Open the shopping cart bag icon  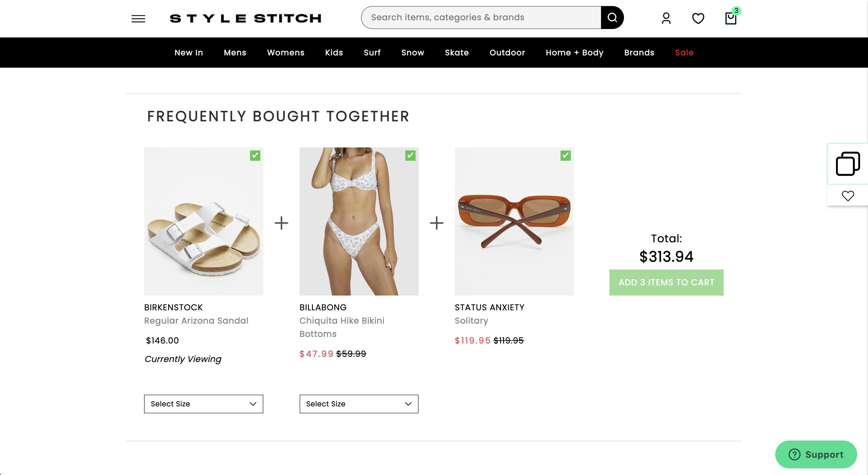[x=731, y=18]
